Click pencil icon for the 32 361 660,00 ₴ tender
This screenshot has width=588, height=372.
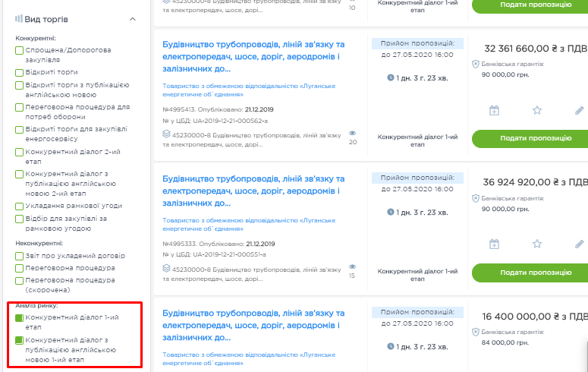[x=579, y=110]
